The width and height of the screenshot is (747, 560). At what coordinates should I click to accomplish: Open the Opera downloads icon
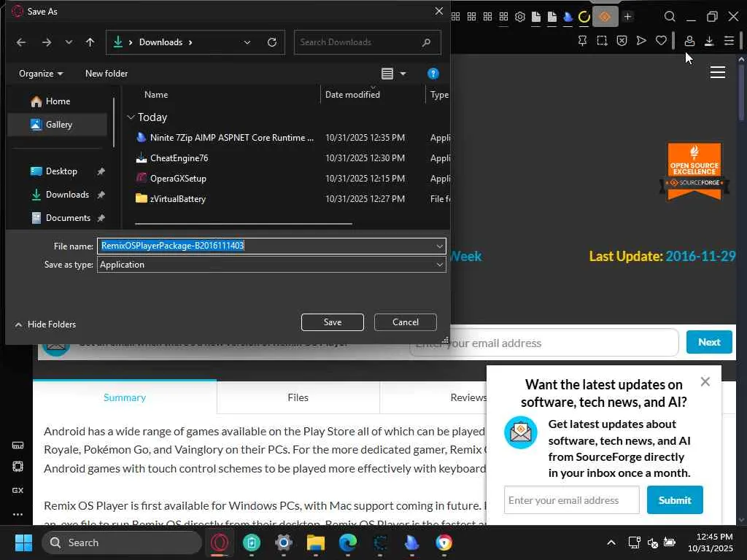[709, 41]
